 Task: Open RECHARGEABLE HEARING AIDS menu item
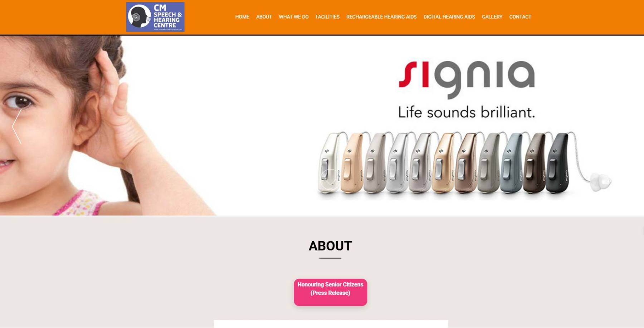[x=381, y=17]
